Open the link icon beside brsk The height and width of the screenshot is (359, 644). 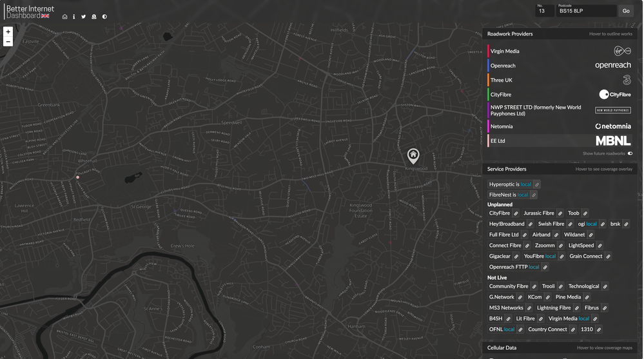(626, 224)
